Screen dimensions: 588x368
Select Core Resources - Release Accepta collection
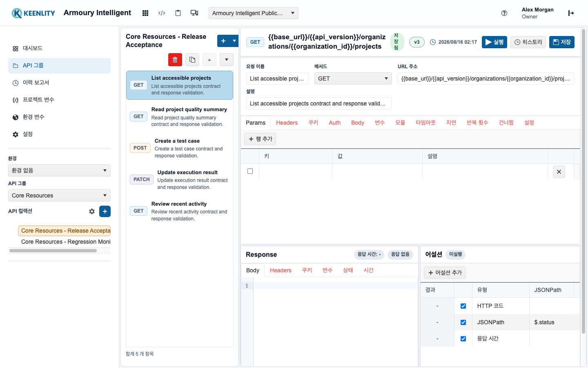(x=65, y=231)
